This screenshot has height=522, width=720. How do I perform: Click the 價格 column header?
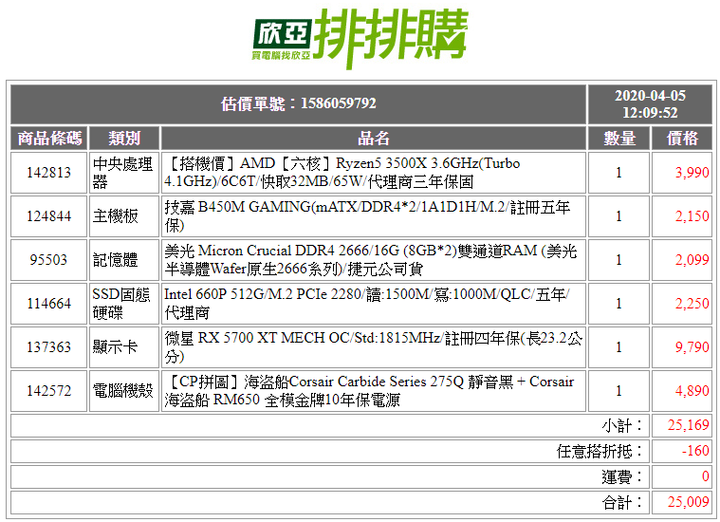click(x=682, y=138)
